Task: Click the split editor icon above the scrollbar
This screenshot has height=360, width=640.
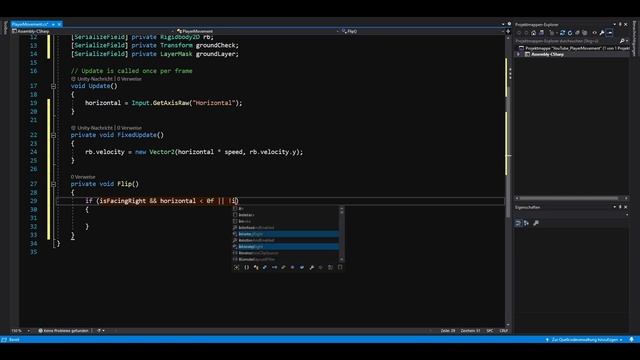Action: click(508, 31)
